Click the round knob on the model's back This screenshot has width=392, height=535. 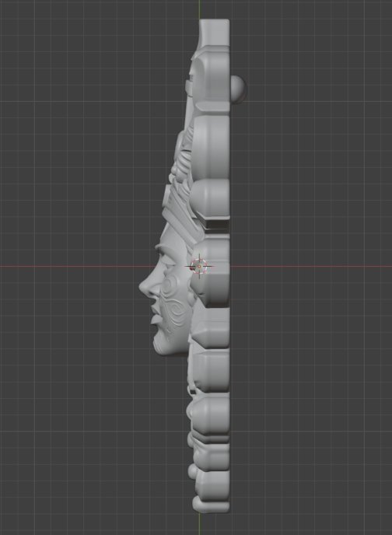tap(238, 89)
